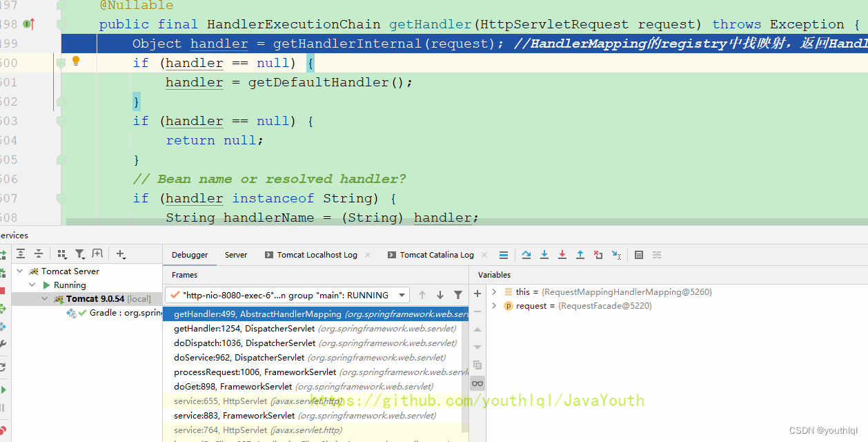This screenshot has height=442, width=868.
Task: Open the Evaluate Expression calculator icon
Action: tap(639, 255)
